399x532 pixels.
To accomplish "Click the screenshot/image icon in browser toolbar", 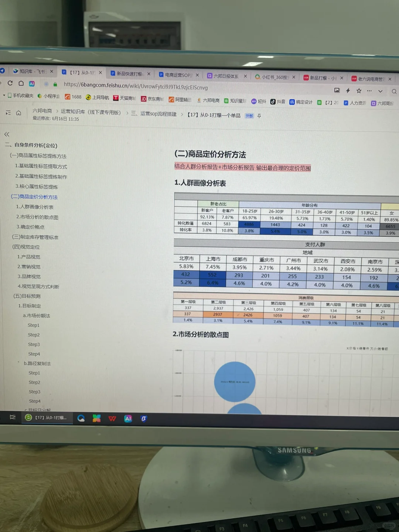I will (x=337, y=90).
